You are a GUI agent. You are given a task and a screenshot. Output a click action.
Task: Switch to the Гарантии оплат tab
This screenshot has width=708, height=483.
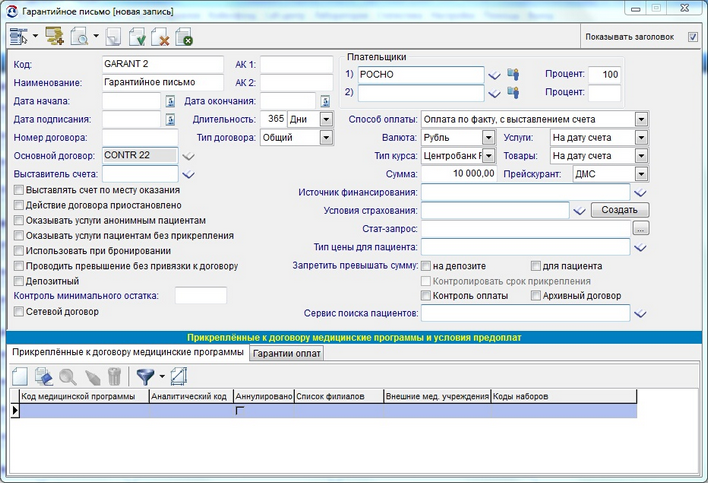point(287,354)
